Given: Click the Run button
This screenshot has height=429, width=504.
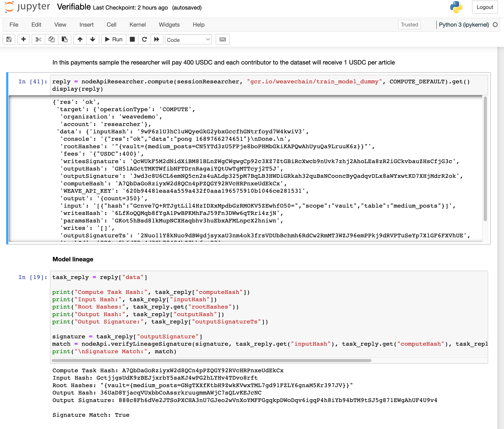Looking at the screenshot, I should tap(113, 39).
